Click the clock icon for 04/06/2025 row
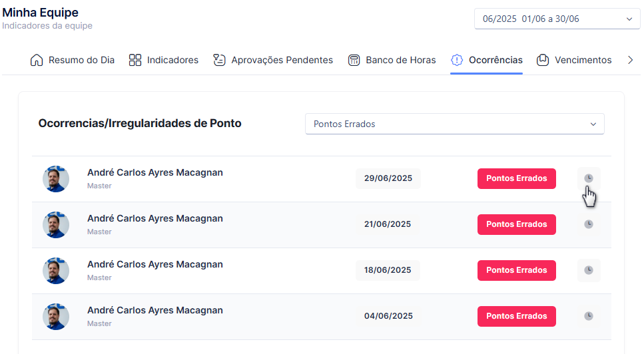This screenshot has width=644, height=354. click(589, 316)
